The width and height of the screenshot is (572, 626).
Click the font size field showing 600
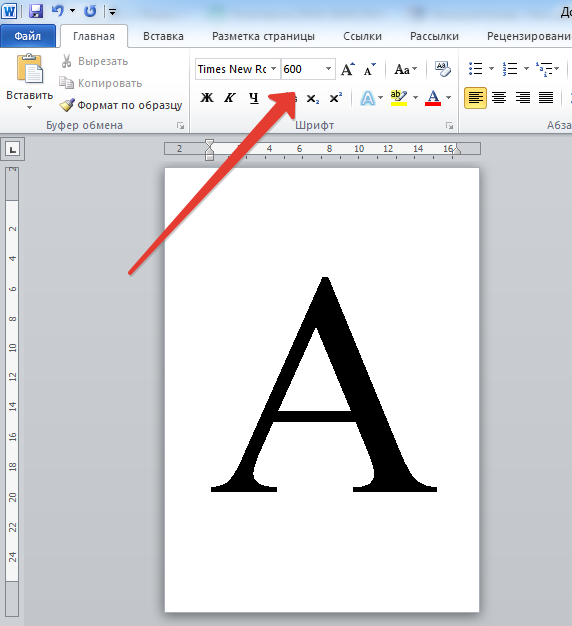tap(302, 69)
